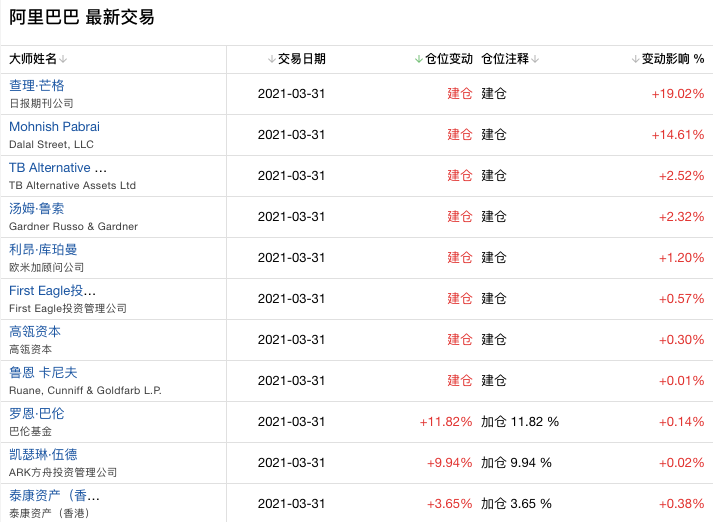This screenshot has height=522, width=713.
Task: Select +0.01% impact value cell
Action: coord(682,381)
